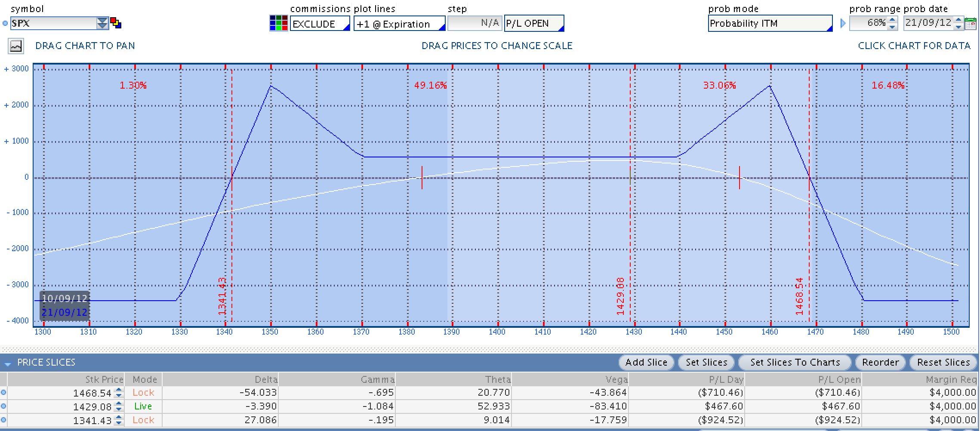Click the Margin Req column header
This screenshot has width=980, height=431.
pos(921,379)
